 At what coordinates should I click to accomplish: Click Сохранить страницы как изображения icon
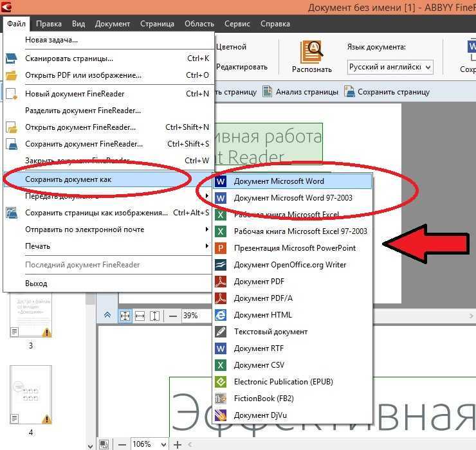[x=12, y=213]
